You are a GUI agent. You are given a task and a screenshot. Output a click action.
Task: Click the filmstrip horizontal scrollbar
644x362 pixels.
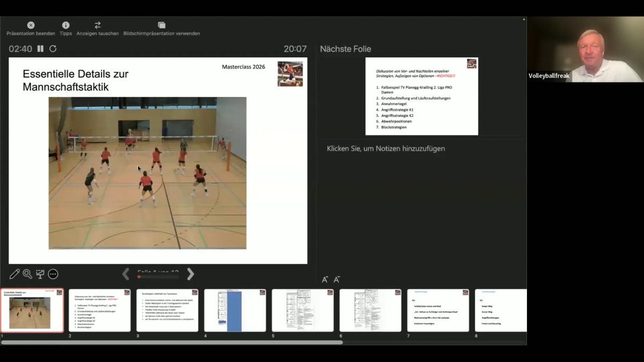coord(172,342)
